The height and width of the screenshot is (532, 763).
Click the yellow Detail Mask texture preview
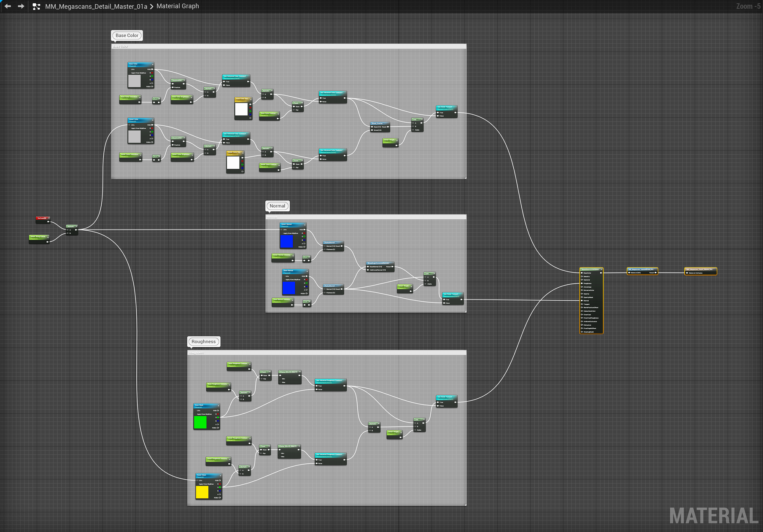pyautogui.click(x=202, y=492)
